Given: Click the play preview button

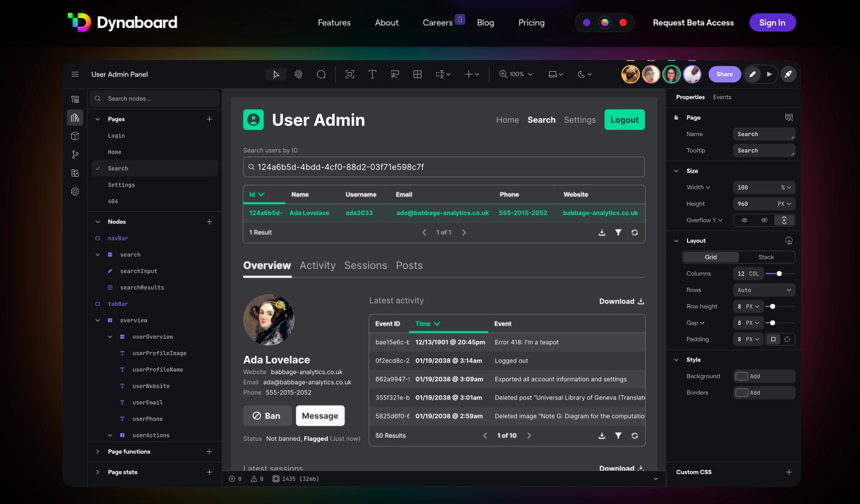Looking at the screenshot, I should 769,74.
